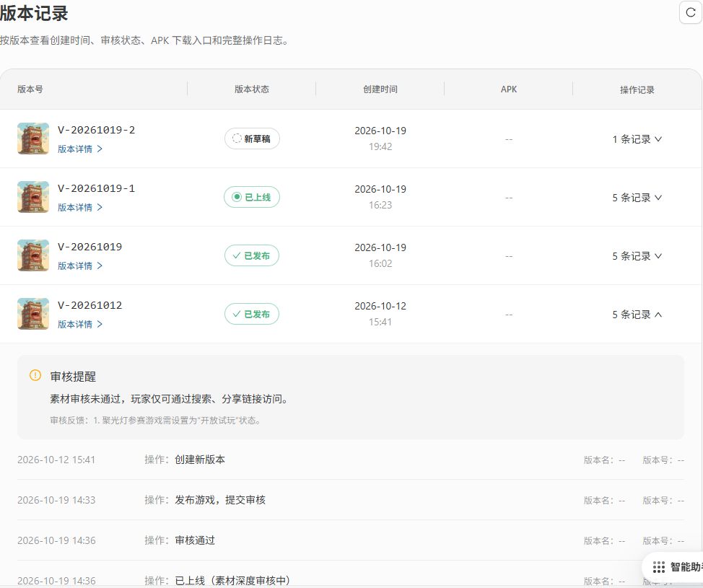This screenshot has height=588, width=703.
Task: Click the 版本状态 column header
Action: [x=252, y=89]
